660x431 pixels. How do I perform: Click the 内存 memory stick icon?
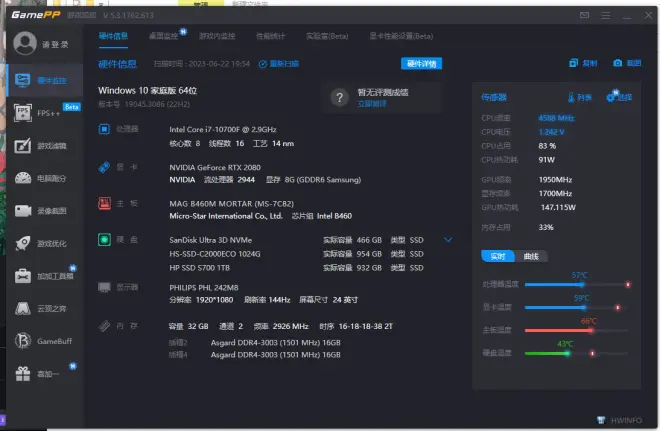click(104, 326)
